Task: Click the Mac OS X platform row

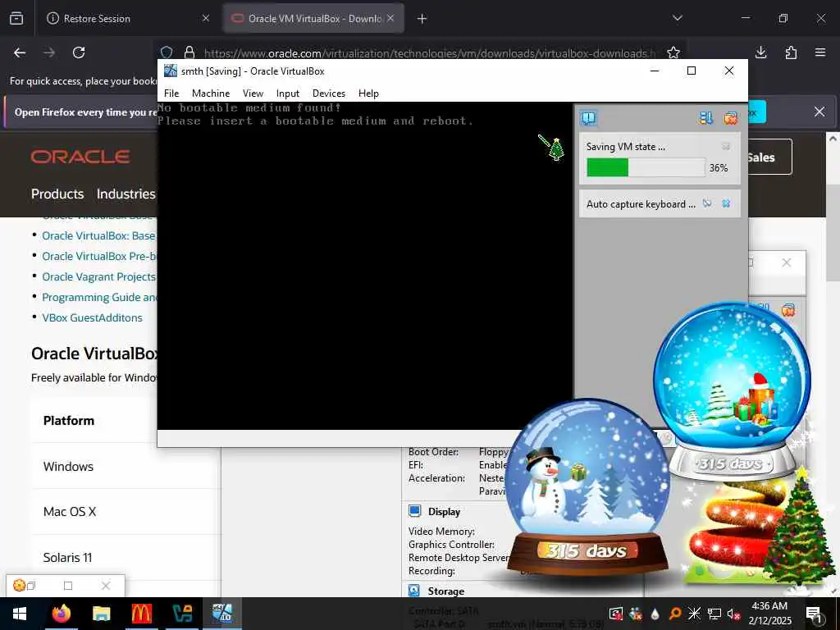Action: [x=126, y=512]
